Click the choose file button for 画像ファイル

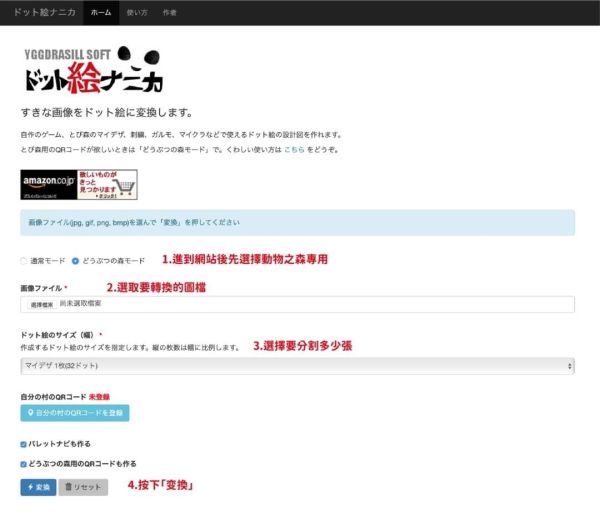pyautogui.click(x=42, y=305)
